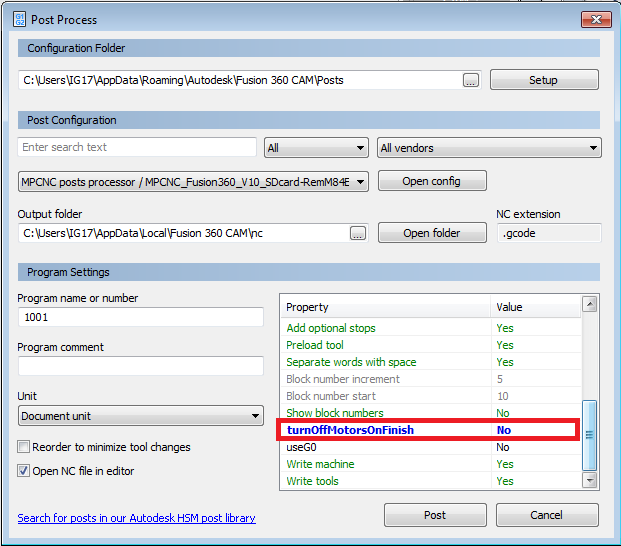Uncheck Open NC file in editor
621x546 pixels.
tap(24, 471)
